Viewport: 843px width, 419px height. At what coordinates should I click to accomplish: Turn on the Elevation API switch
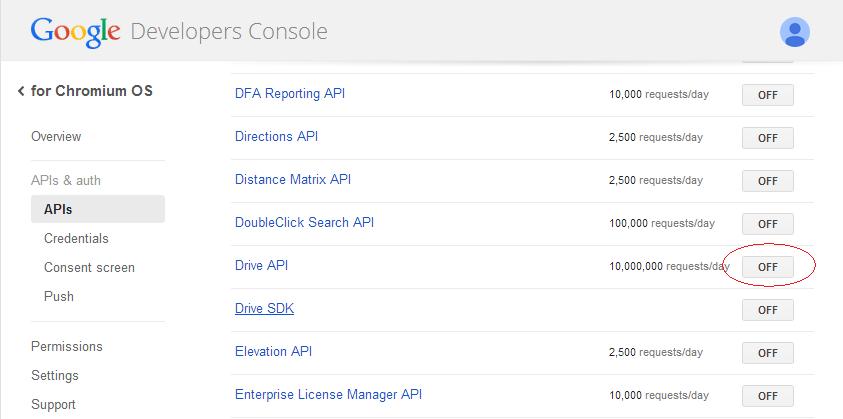coord(767,353)
